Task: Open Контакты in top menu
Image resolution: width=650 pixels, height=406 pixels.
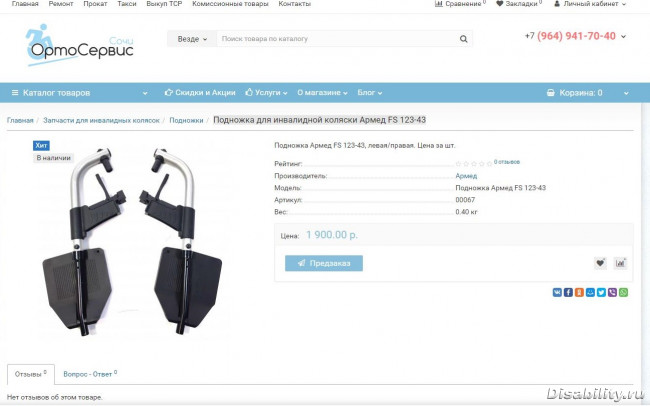Action: pos(294,4)
